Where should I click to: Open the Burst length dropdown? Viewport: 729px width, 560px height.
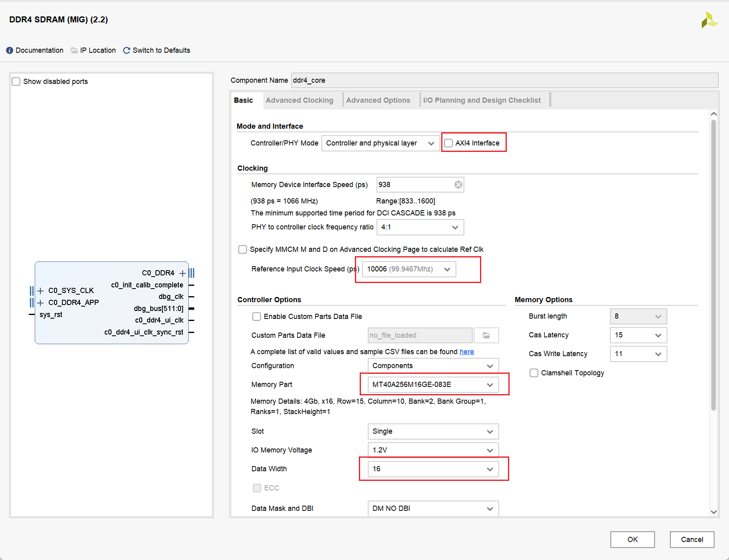tap(638, 316)
